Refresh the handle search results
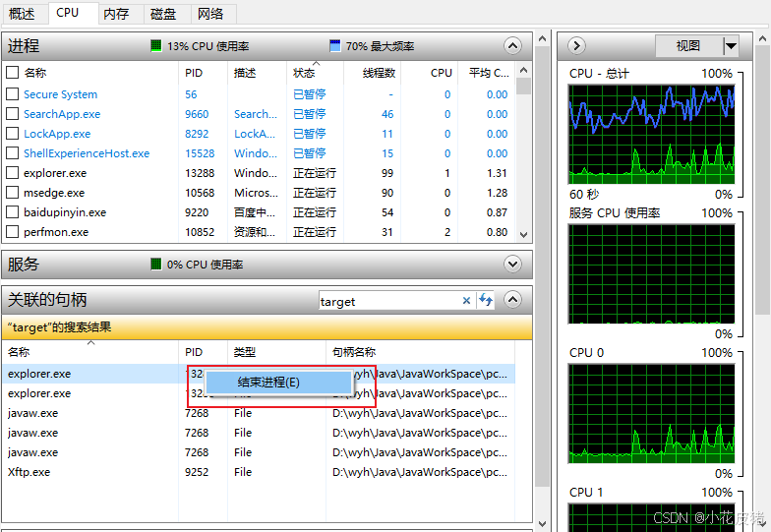The width and height of the screenshot is (771, 532). [486, 300]
